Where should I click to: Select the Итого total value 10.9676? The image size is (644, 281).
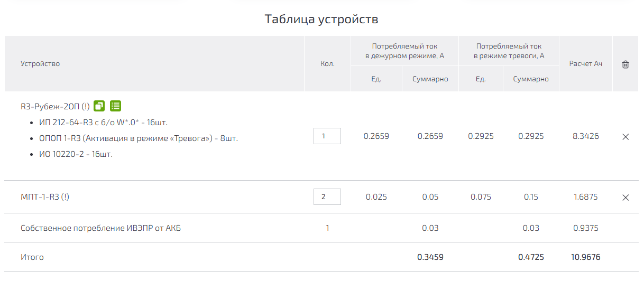[586, 257]
